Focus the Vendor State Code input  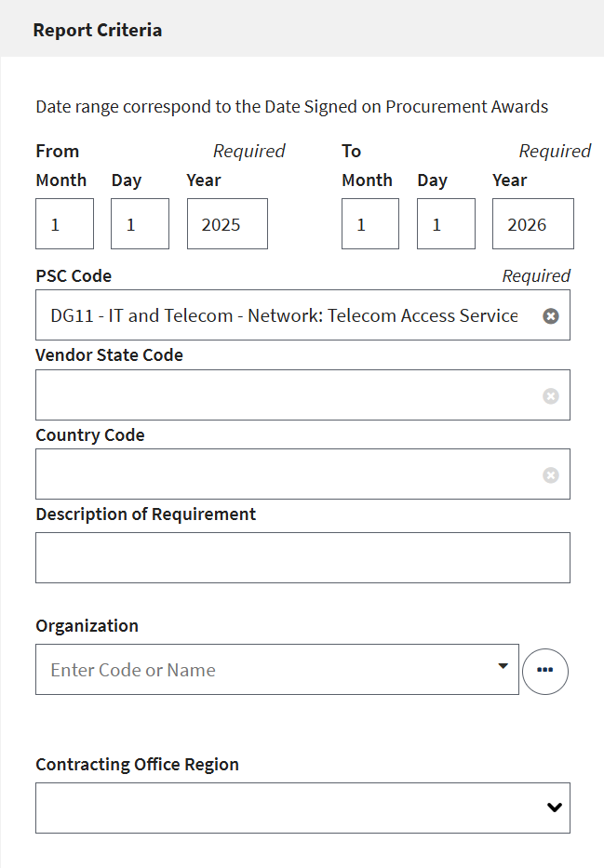(284, 395)
